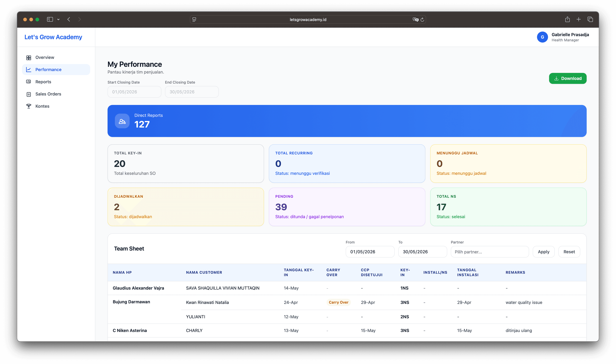The image size is (616, 364).
Task: Select C Niken Asterina row name
Action: click(130, 330)
